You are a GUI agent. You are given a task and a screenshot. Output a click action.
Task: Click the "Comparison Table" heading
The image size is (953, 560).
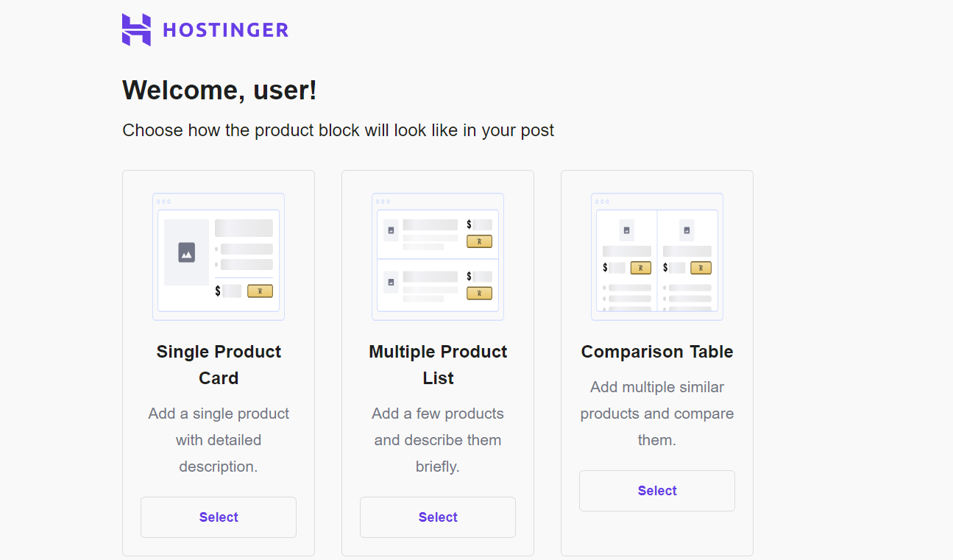coord(656,352)
